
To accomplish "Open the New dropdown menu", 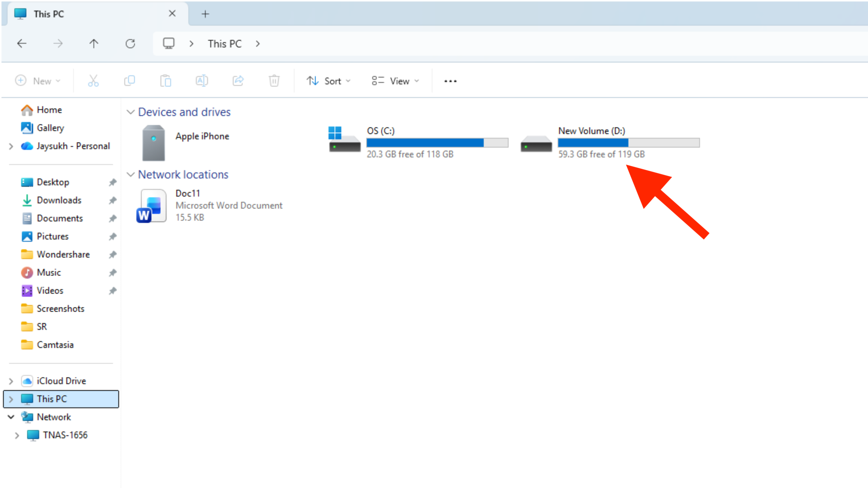I will 38,81.
